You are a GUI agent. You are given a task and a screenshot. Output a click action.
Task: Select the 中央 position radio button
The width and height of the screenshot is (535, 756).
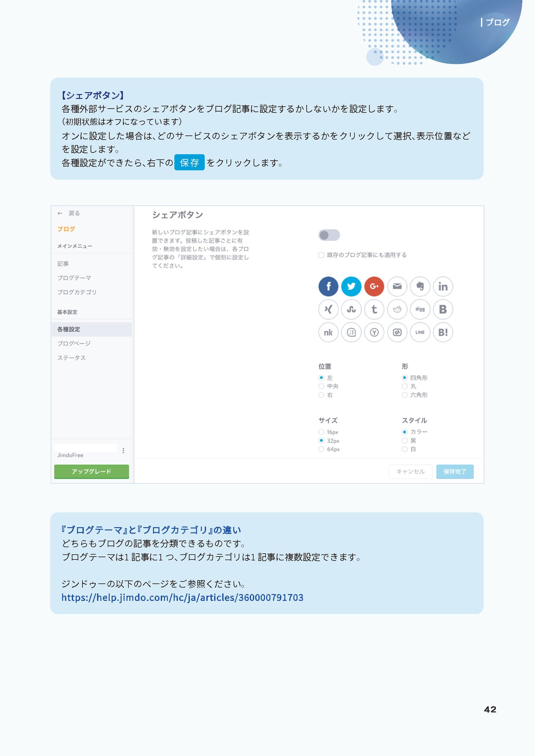tap(321, 386)
